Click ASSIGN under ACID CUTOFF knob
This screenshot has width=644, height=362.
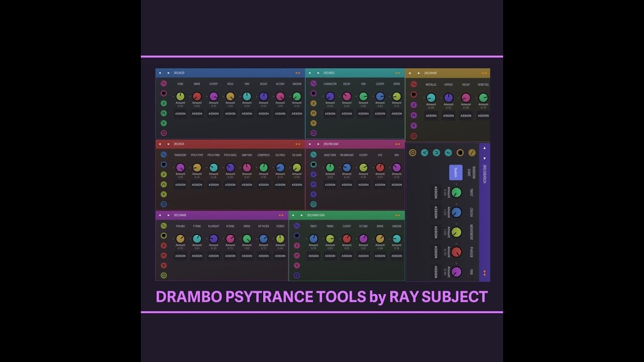(x=213, y=114)
